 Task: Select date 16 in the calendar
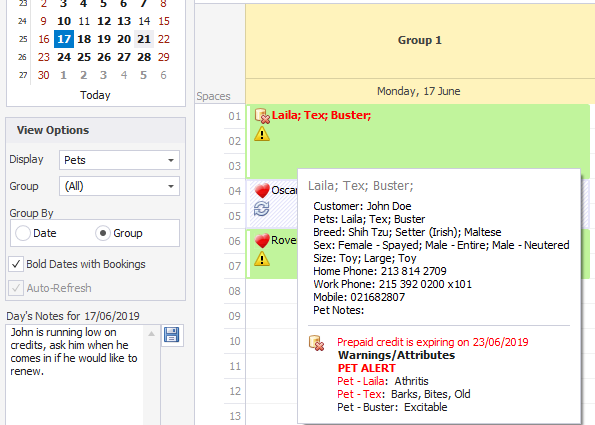[44, 39]
